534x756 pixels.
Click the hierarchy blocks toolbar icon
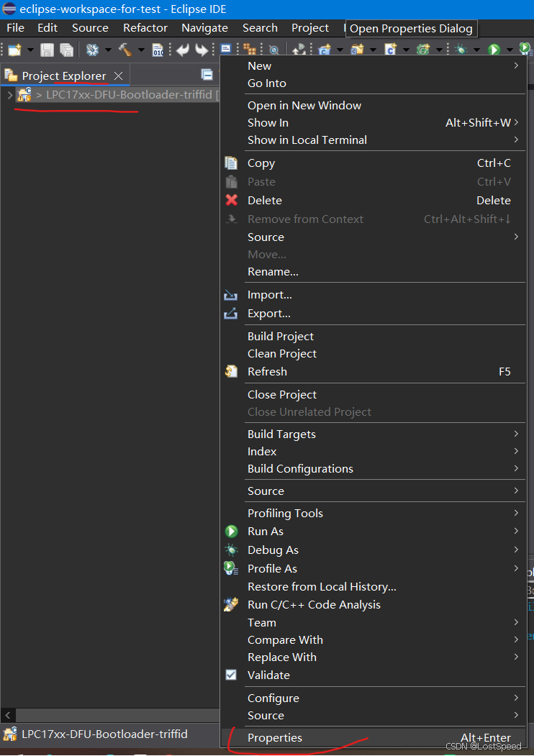(x=250, y=49)
